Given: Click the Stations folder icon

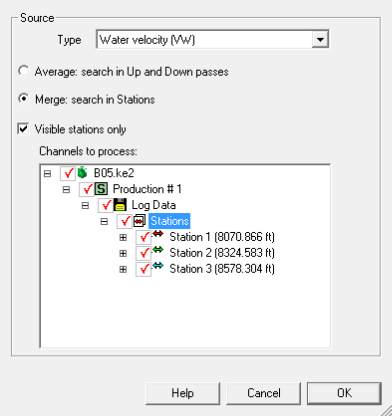Looking at the screenshot, I should 139,221.
